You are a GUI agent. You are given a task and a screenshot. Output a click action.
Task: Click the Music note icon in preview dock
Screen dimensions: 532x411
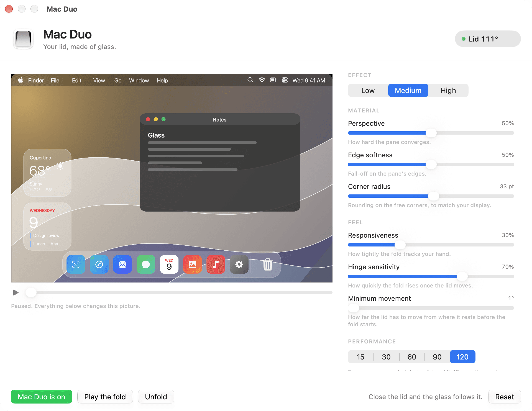216,264
